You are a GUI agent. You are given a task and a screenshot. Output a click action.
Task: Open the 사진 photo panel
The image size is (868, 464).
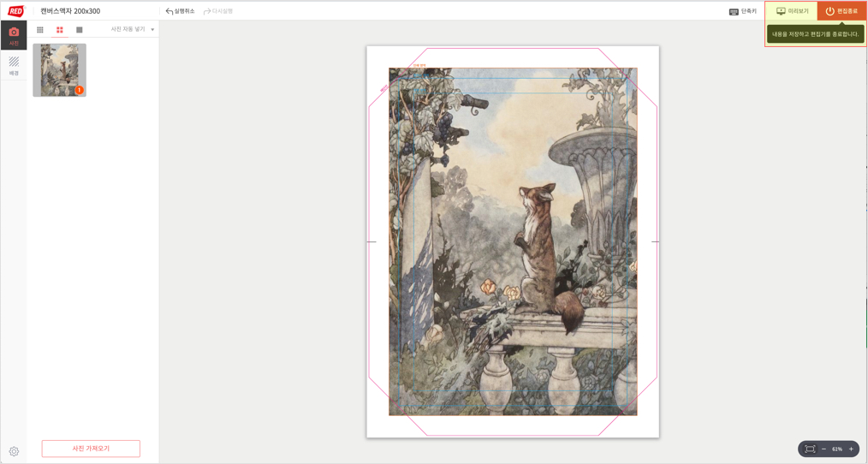click(x=14, y=35)
